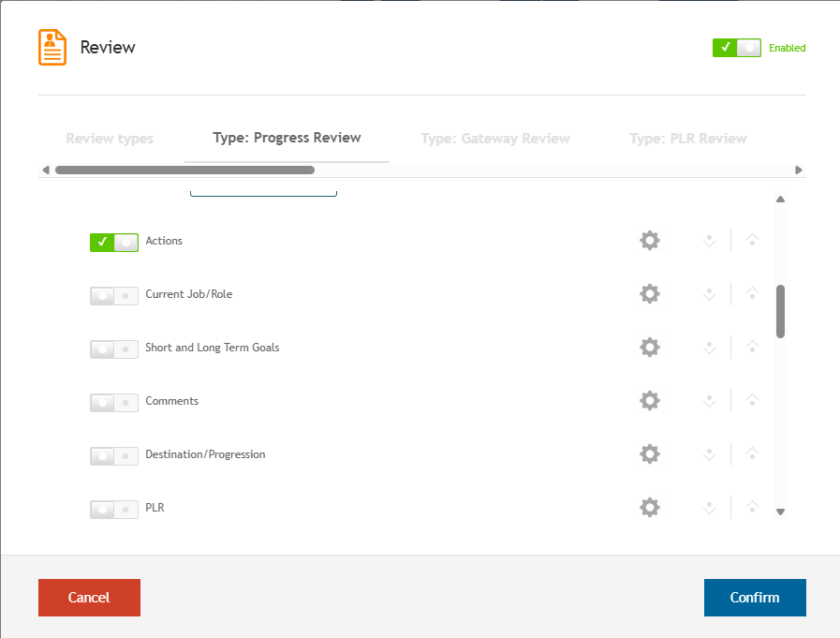Image resolution: width=840 pixels, height=638 pixels.
Task: Click the blue Confirm button
Action: tap(755, 598)
